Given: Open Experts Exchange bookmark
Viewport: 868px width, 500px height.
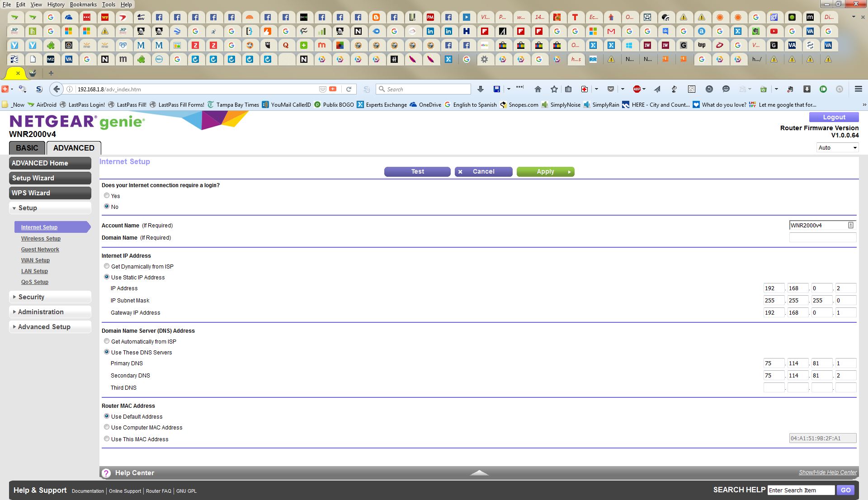Looking at the screenshot, I should pos(382,104).
